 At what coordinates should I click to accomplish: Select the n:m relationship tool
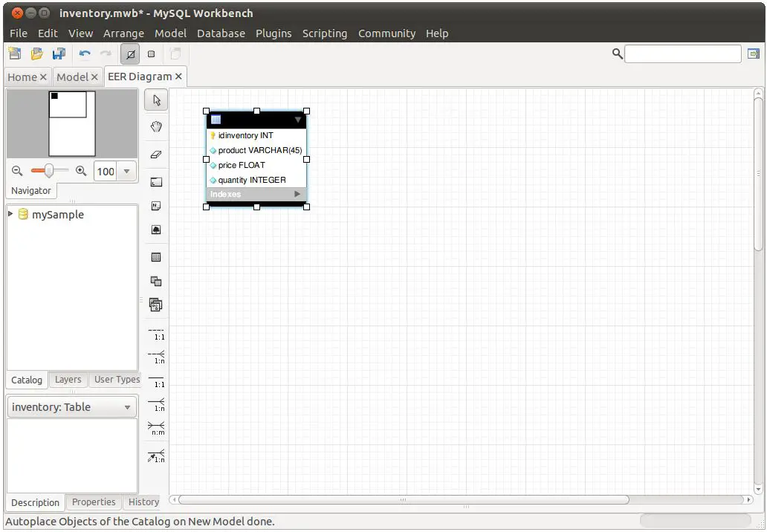[156, 428]
